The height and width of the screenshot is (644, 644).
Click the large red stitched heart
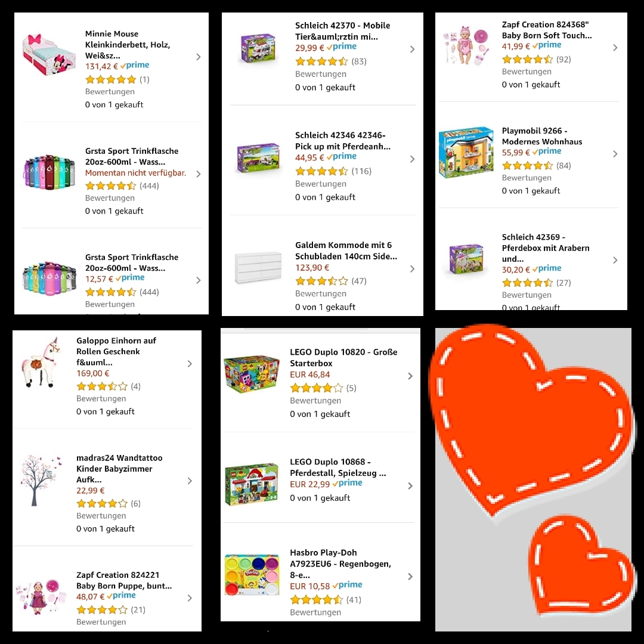coord(530,419)
